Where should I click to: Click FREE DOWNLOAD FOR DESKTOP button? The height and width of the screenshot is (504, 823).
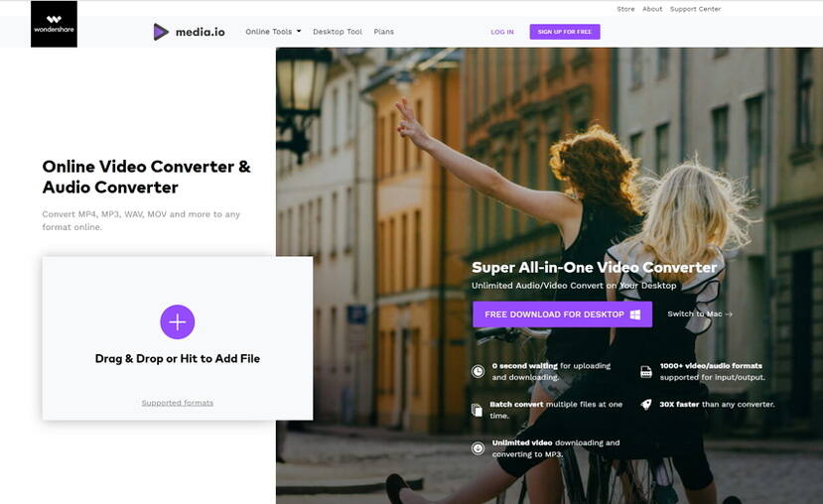tap(562, 315)
